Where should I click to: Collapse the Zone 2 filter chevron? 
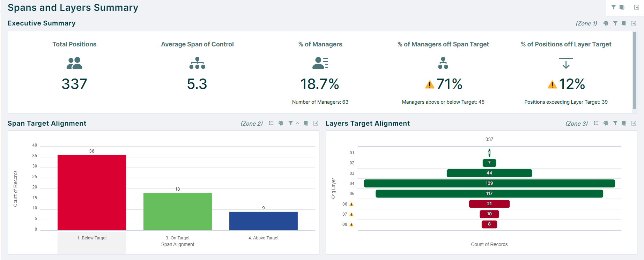(298, 123)
